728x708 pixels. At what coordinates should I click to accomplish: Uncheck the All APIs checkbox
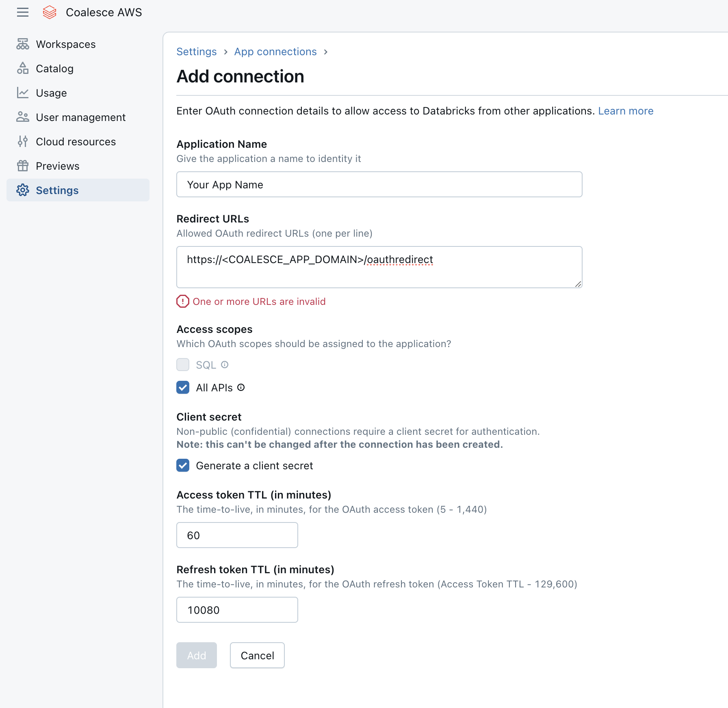point(183,387)
